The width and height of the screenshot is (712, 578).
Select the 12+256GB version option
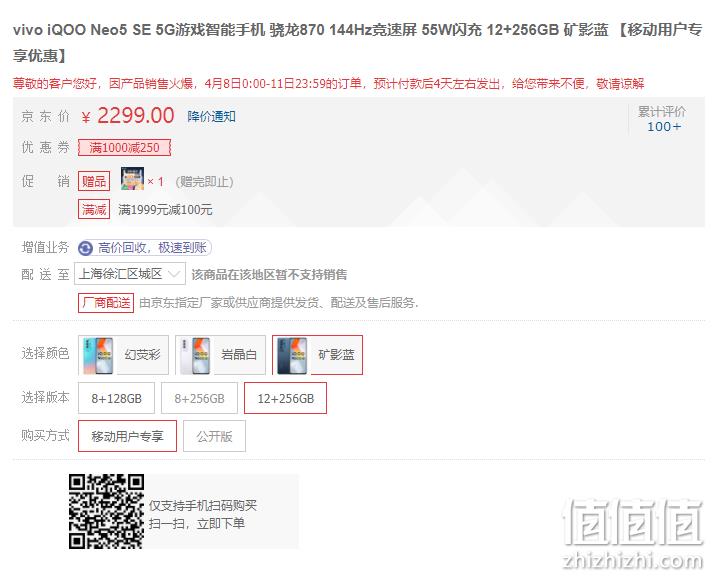pos(286,398)
